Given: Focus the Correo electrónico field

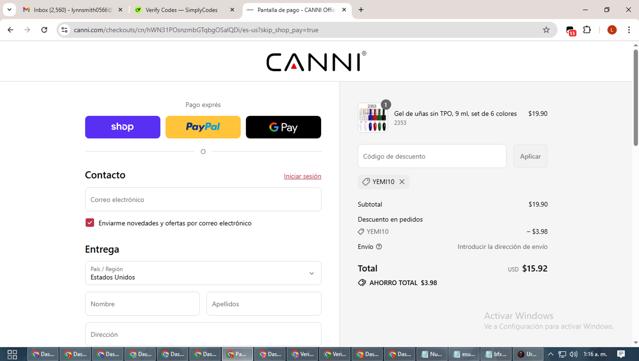Looking at the screenshot, I should (x=203, y=200).
